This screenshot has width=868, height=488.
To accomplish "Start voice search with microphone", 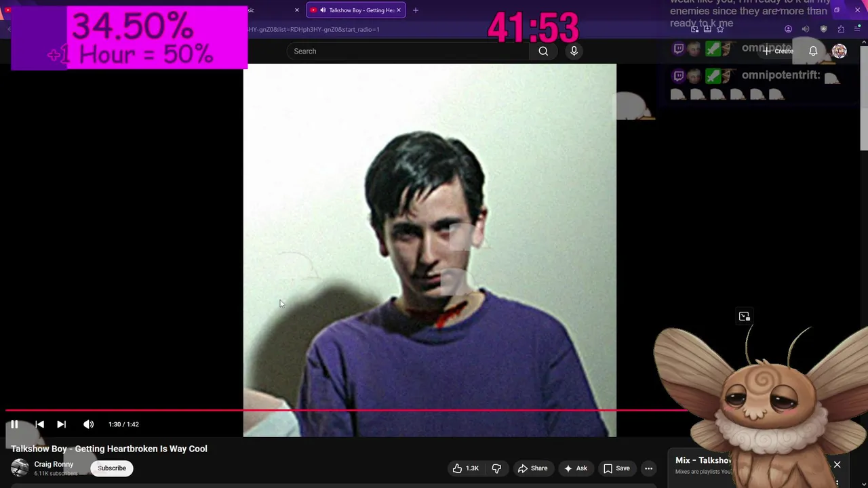I will pyautogui.click(x=574, y=51).
